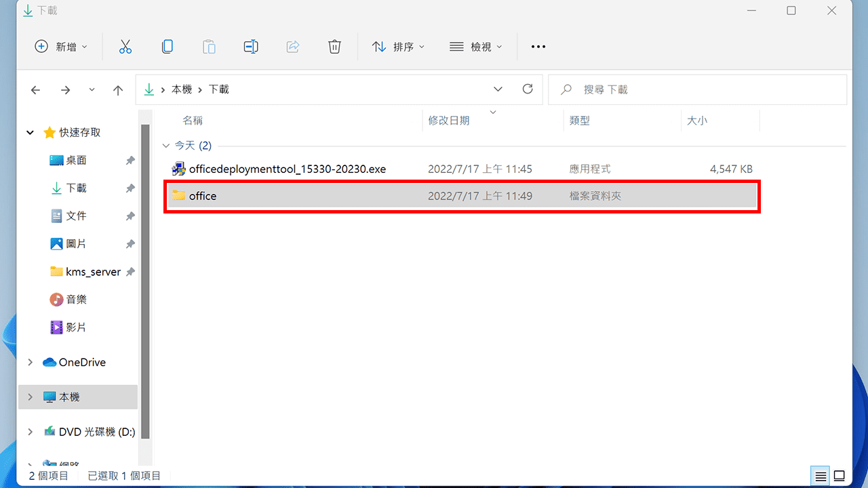
Task: Copy the selected office folder
Action: click(167, 46)
